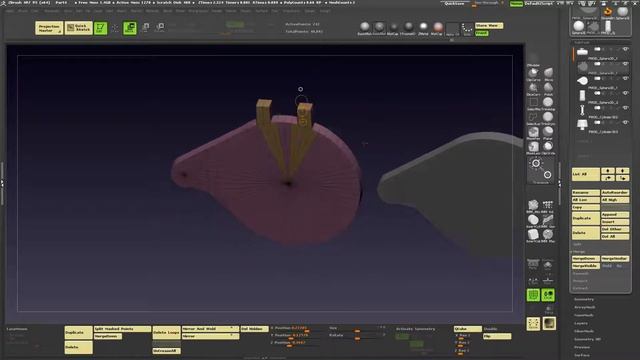Viewport: 640px width, 360px height.
Task: Click Del Hidden button
Action: 254,329
